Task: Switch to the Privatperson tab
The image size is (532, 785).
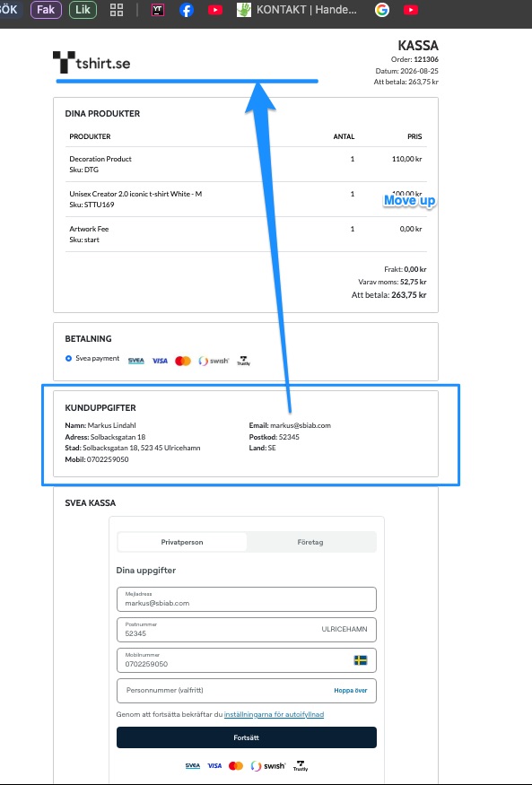Action: pyautogui.click(x=182, y=542)
